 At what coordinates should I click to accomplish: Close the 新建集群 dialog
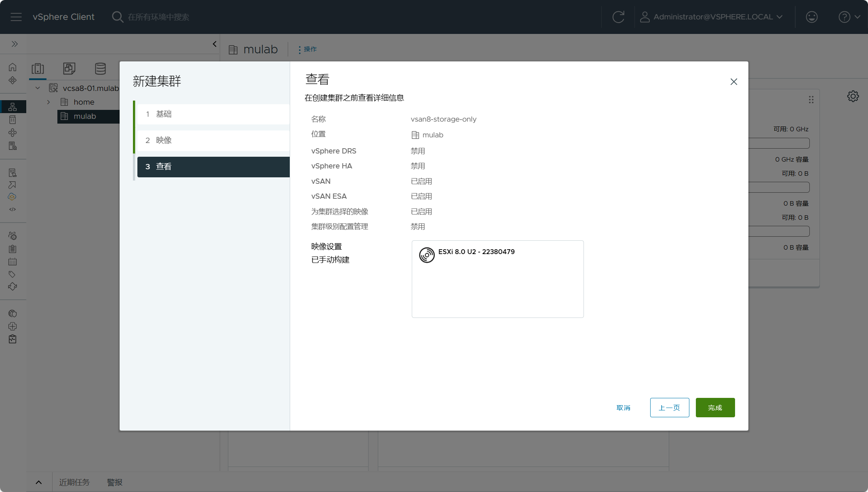tap(734, 82)
